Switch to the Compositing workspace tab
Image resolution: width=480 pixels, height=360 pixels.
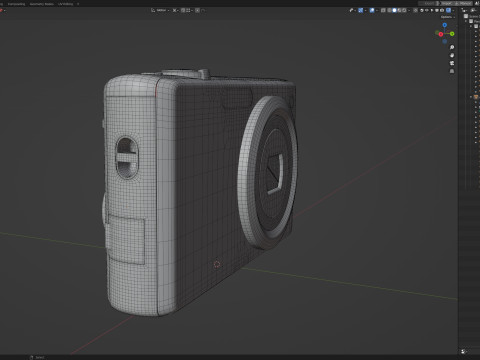point(16,4)
